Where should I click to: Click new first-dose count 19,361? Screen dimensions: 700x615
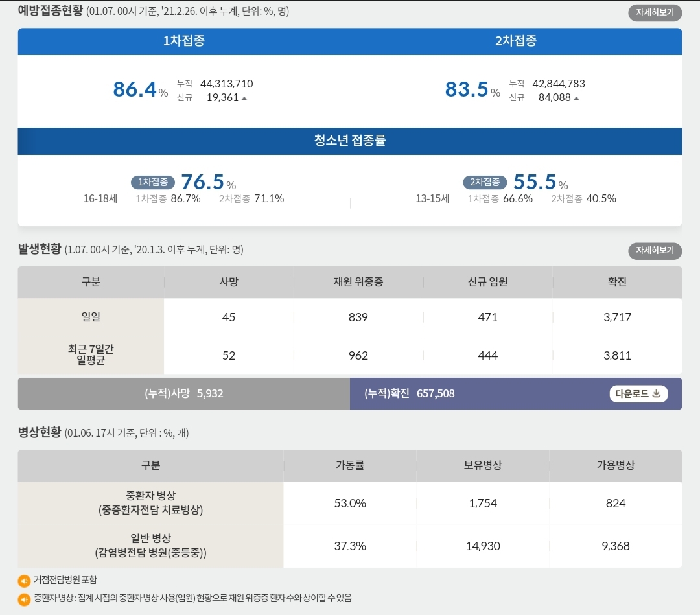point(223,98)
